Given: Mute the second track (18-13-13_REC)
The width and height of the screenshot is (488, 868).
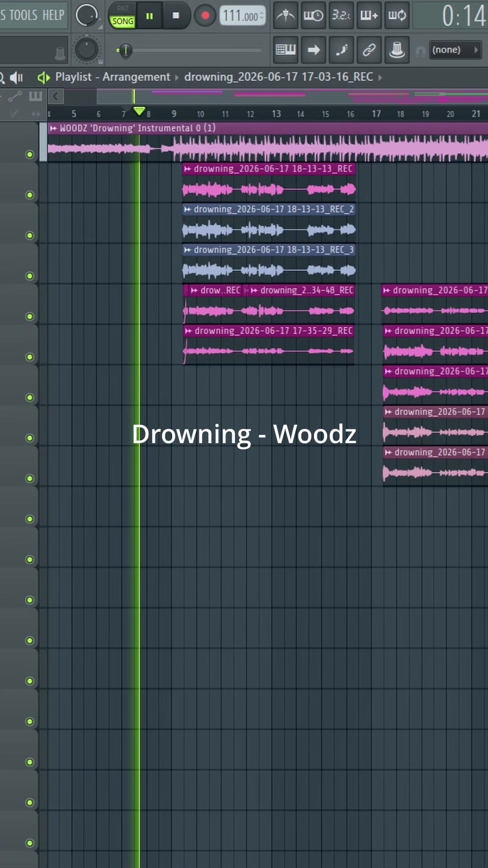Looking at the screenshot, I should 30,195.
